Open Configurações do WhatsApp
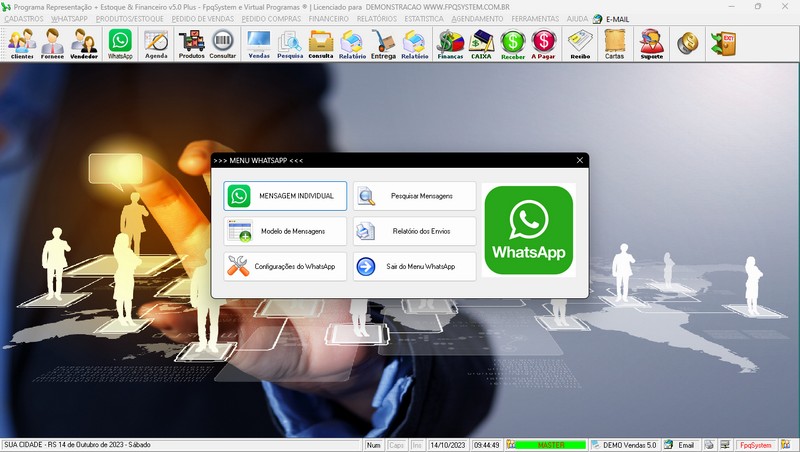The height and width of the screenshot is (452, 800). coord(285,267)
